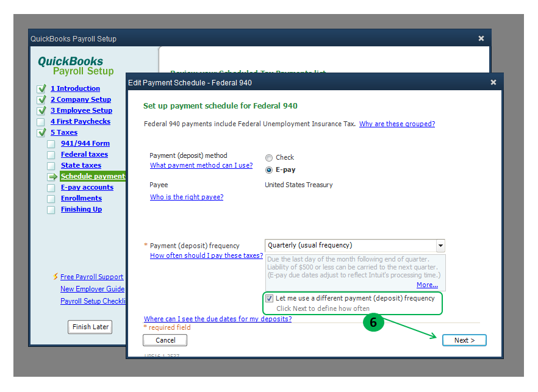The width and height of the screenshot is (538, 392).
Task: Open the Enrollments sub-step
Action: pos(81,198)
